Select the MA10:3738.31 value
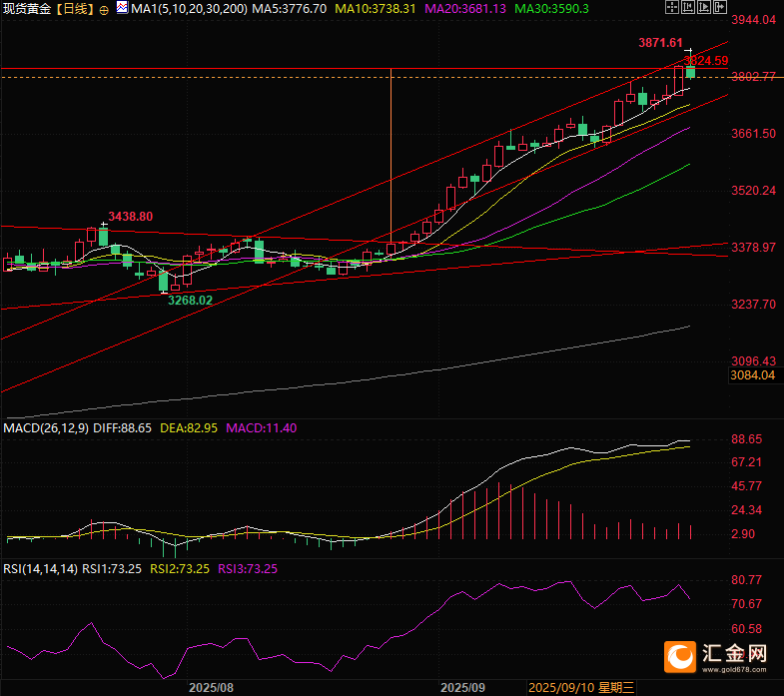 tap(375, 9)
